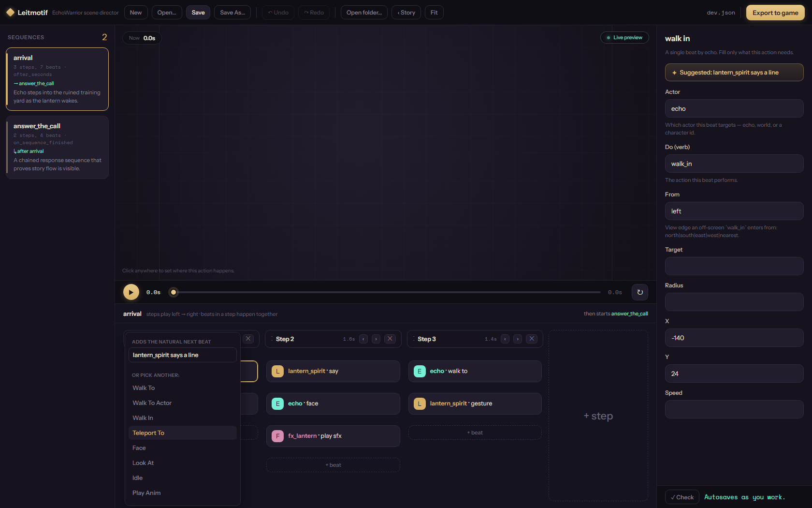
Task: Move Step 3 left with arrow
Action: (505, 339)
